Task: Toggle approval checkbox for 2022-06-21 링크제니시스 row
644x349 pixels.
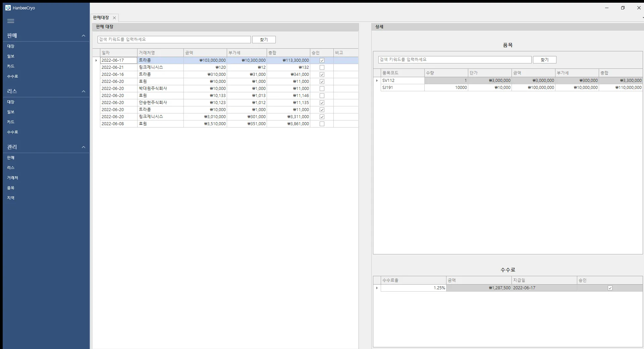Action: click(322, 67)
